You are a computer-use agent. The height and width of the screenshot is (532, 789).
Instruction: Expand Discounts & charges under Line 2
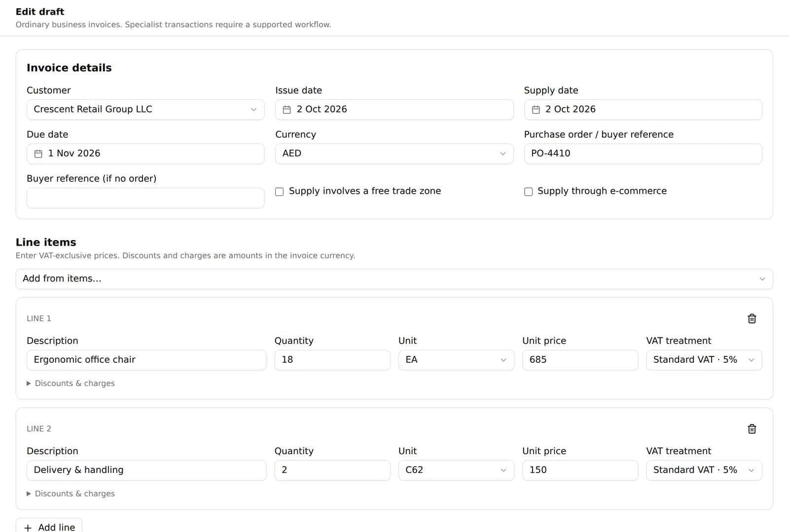(71, 494)
